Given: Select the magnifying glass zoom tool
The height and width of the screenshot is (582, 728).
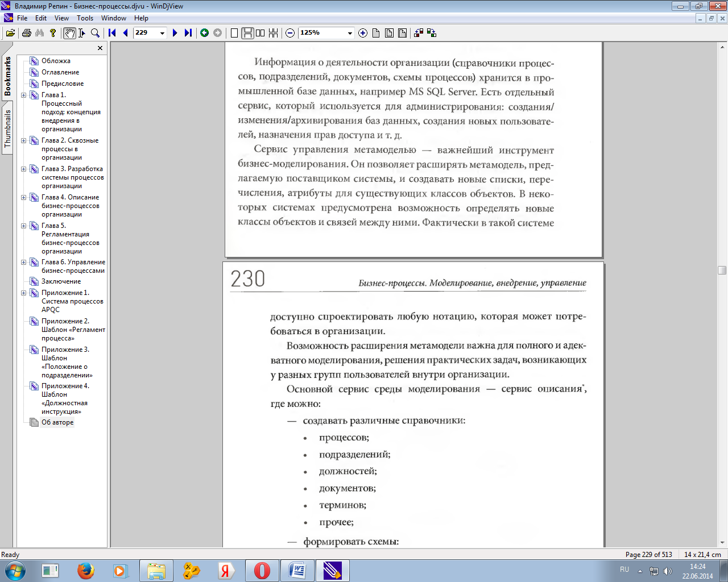Looking at the screenshot, I should pos(96,33).
